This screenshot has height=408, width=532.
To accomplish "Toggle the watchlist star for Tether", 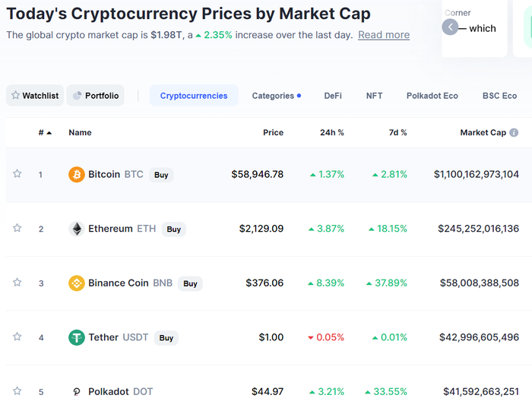I will pyautogui.click(x=17, y=337).
